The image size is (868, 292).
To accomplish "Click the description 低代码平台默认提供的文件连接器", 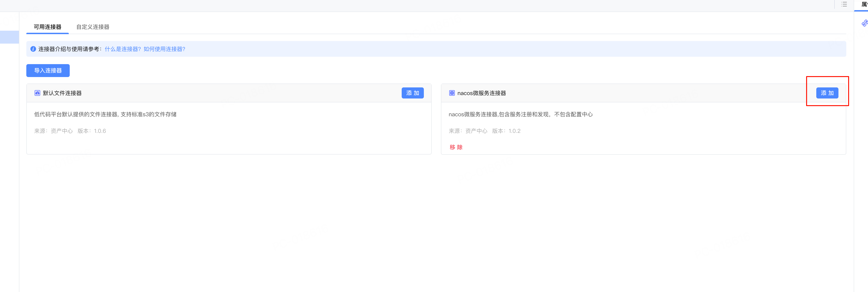I will coord(105,114).
